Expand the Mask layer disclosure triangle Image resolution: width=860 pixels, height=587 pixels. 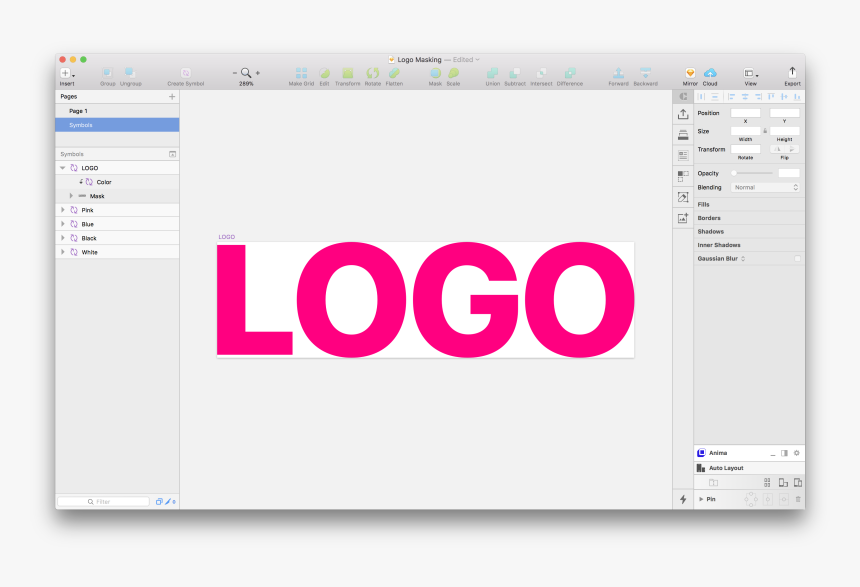(72, 196)
